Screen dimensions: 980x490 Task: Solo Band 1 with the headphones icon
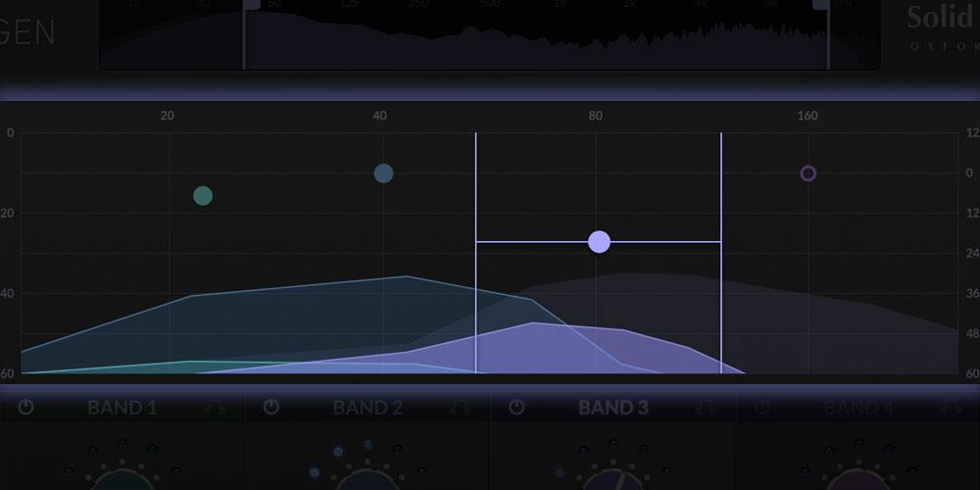tap(215, 408)
